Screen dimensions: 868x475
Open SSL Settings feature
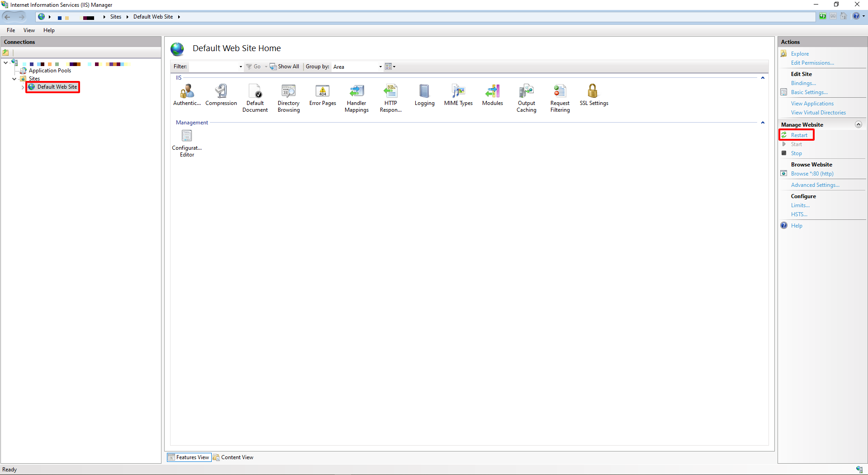point(594,95)
